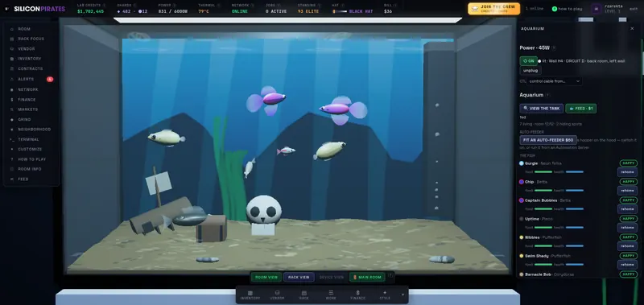644x305 pixels.
Task: Click Fit an Auto-Feeder $60 button
Action: point(548,140)
